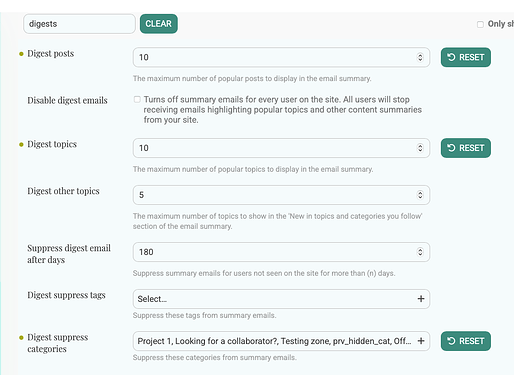The height and width of the screenshot is (375, 514).
Task: Focus the 'digests' search filter field
Action: pos(79,24)
